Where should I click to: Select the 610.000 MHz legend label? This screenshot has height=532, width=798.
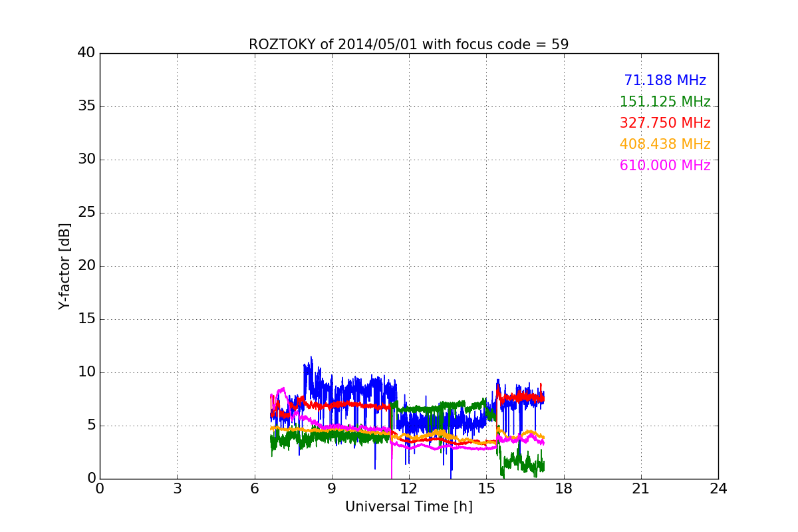pyautogui.click(x=665, y=166)
